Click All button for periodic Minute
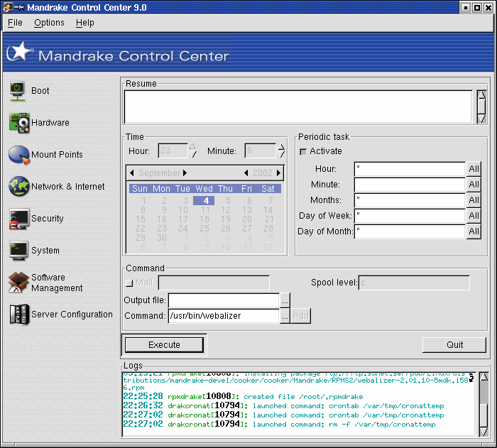This screenshot has height=448, width=497. click(474, 185)
